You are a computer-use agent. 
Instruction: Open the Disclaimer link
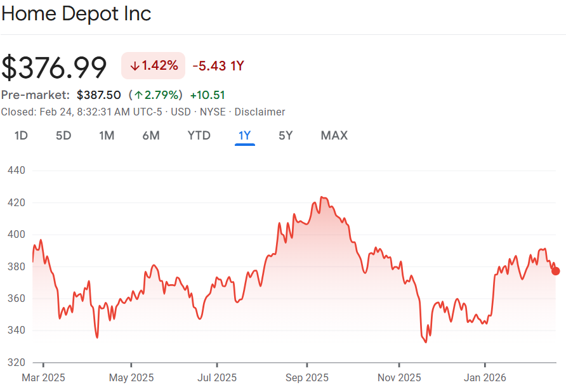(x=260, y=112)
